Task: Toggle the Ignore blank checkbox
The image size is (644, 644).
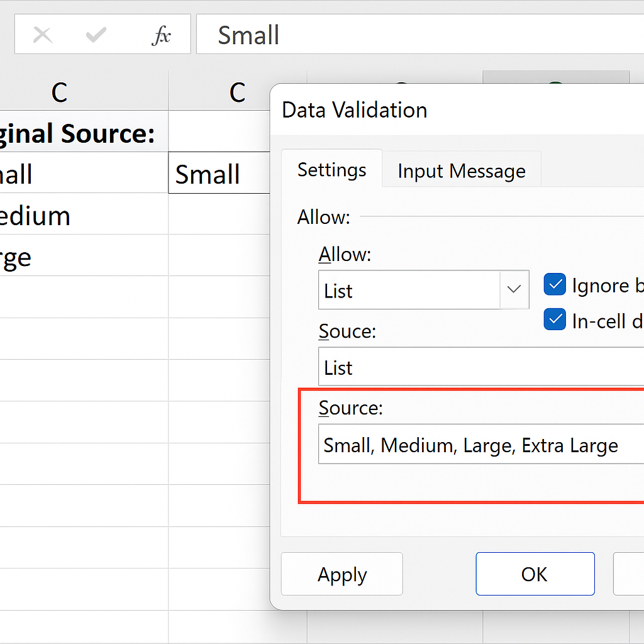Action: point(555,285)
